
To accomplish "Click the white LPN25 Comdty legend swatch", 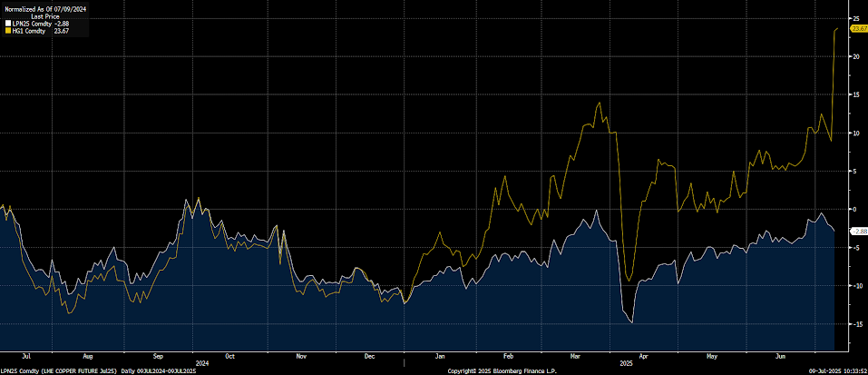I will click(x=7, y=24).
